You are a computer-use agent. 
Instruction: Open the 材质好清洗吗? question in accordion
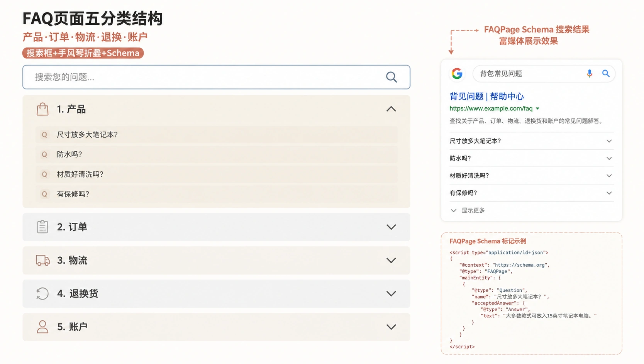coord(216,174)
